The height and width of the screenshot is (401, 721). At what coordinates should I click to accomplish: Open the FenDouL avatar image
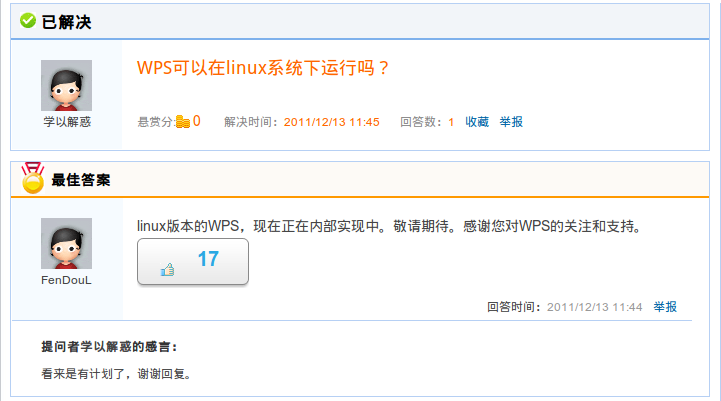click(66, 243)
